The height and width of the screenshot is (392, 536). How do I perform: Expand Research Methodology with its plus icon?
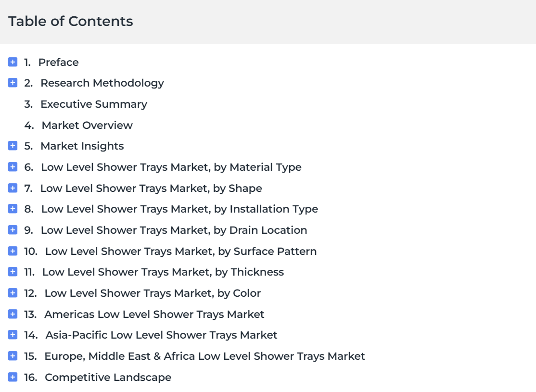coord(13,83)
